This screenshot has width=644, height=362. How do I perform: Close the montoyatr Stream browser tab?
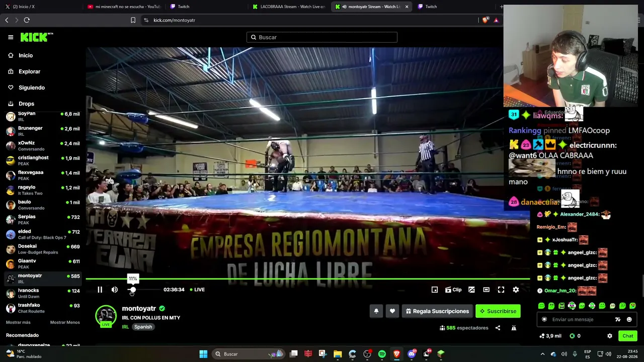(x=407, y=7)
